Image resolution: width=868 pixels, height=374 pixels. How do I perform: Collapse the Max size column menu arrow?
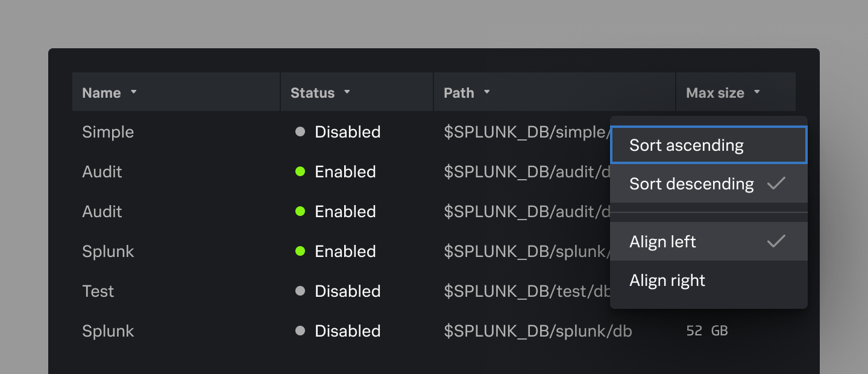pyautogui.click(x=757, y=92)
